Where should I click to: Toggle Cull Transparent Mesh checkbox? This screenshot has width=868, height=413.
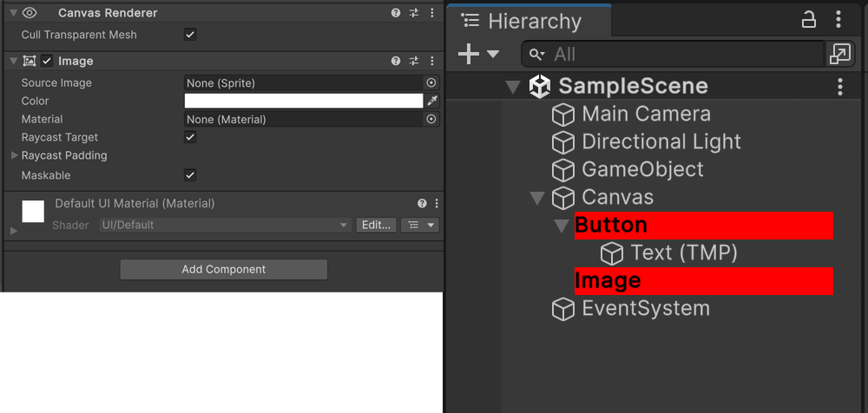[x=190, y=35]
